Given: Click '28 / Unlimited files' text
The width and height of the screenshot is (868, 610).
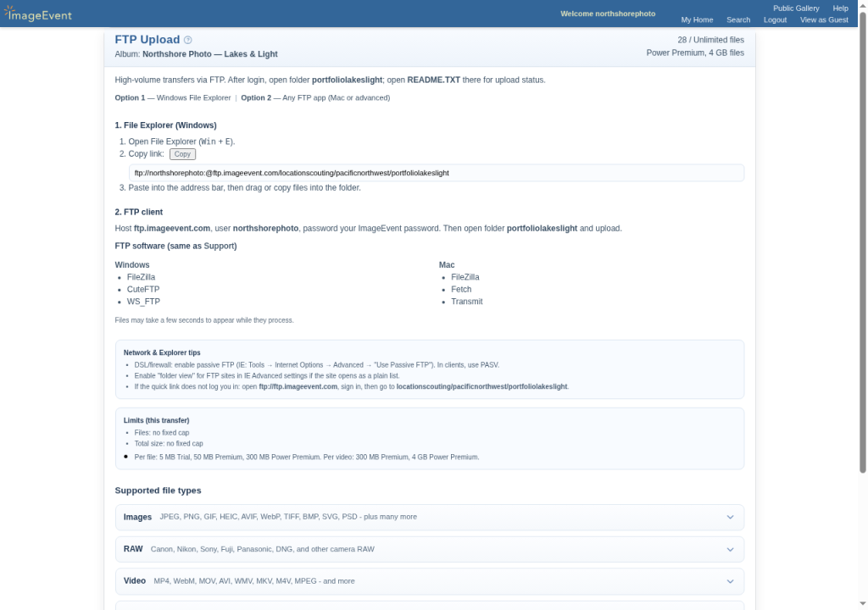Looking at the screenshot, I should (x=710, y=40).
